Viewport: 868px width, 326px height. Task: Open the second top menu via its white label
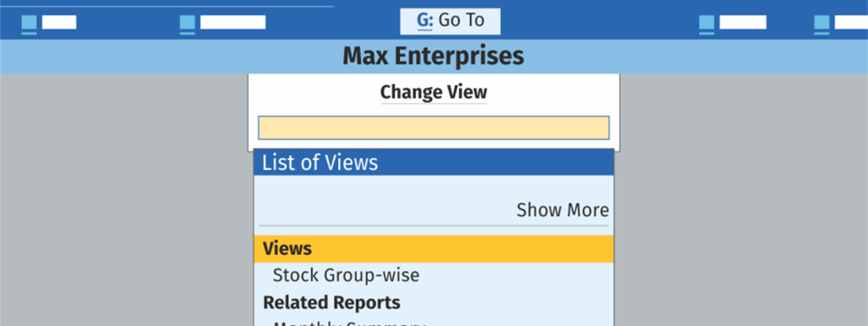tap(232, 22)
